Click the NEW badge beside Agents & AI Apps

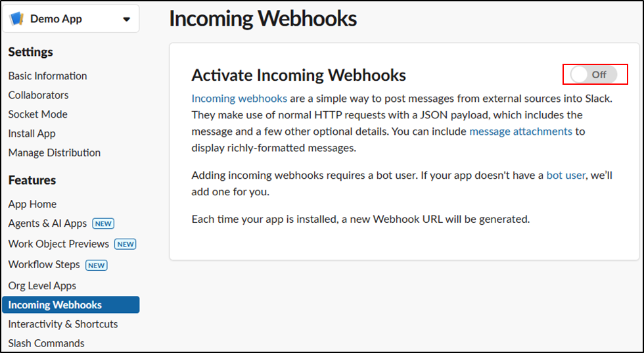(103, 224)
